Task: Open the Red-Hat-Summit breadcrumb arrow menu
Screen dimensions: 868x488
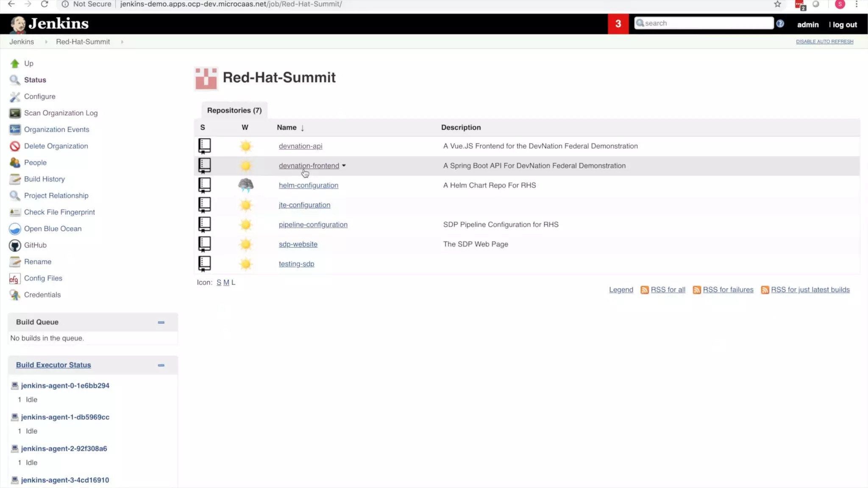Action: 122,42
